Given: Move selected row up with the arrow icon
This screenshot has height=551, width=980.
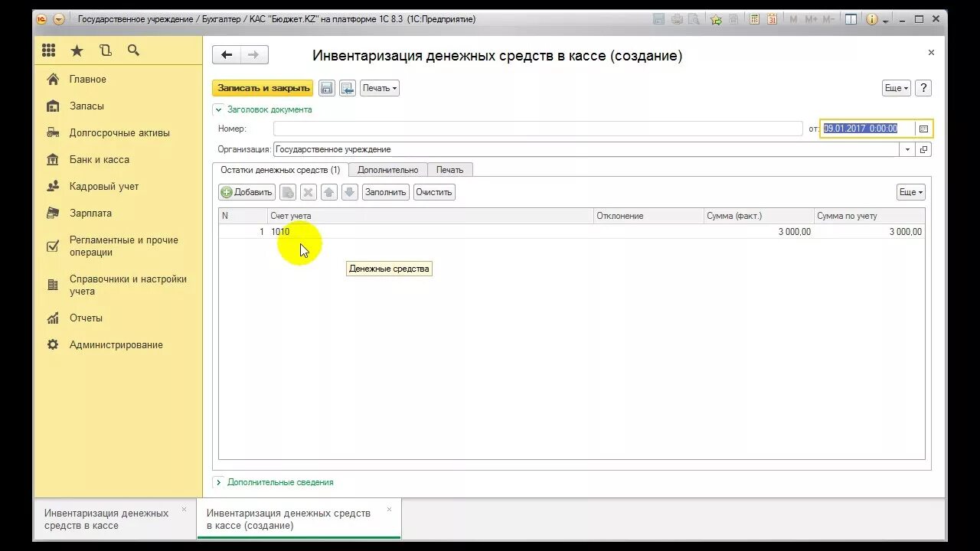Looking at the screenshot, I should pos(328,191).
